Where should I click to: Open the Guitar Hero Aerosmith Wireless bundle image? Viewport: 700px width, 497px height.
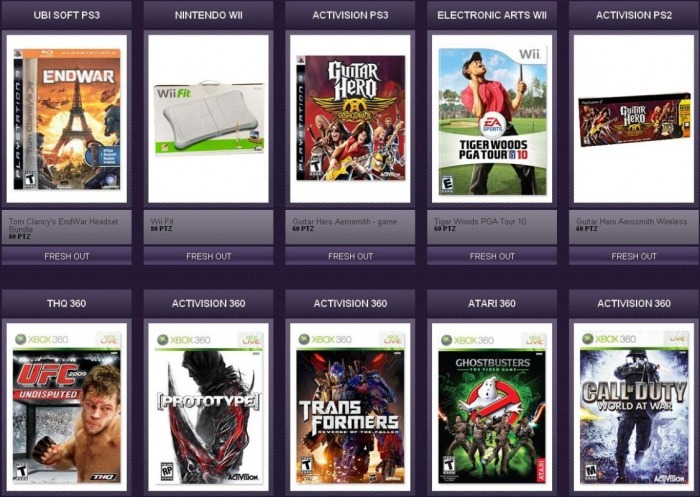point(634,119)
